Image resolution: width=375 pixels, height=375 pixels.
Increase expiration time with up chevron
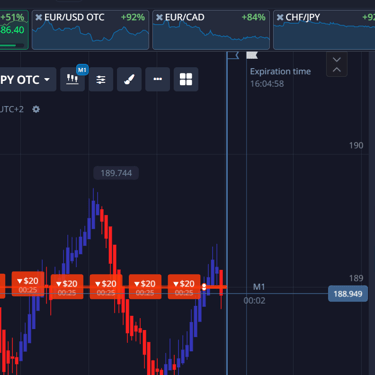(337, 70)
